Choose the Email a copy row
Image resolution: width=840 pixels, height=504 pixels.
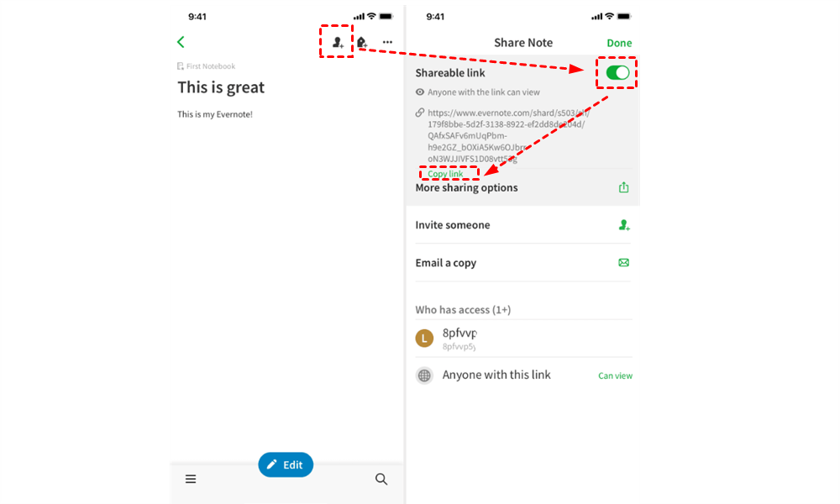tap(522, 262)
